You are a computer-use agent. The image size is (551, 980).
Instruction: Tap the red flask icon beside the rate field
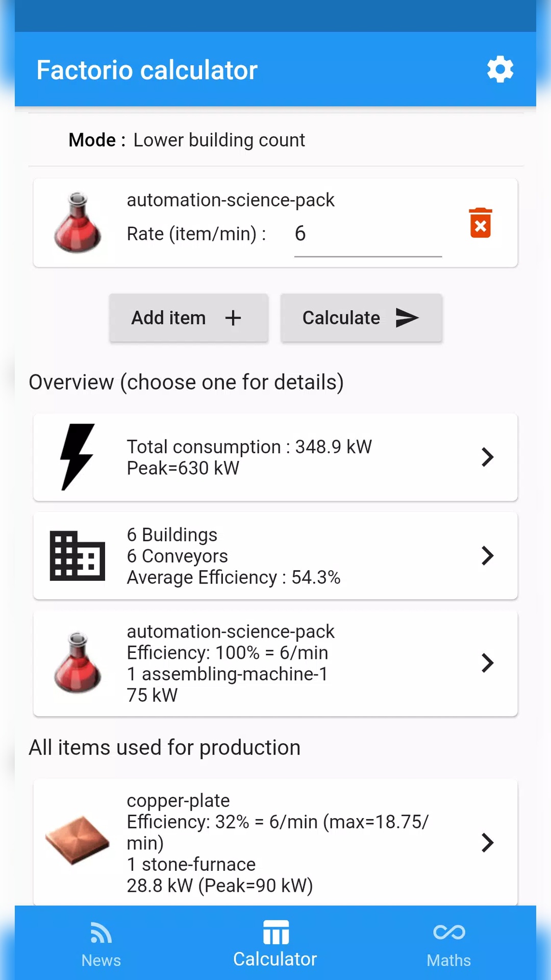(78, 223)
